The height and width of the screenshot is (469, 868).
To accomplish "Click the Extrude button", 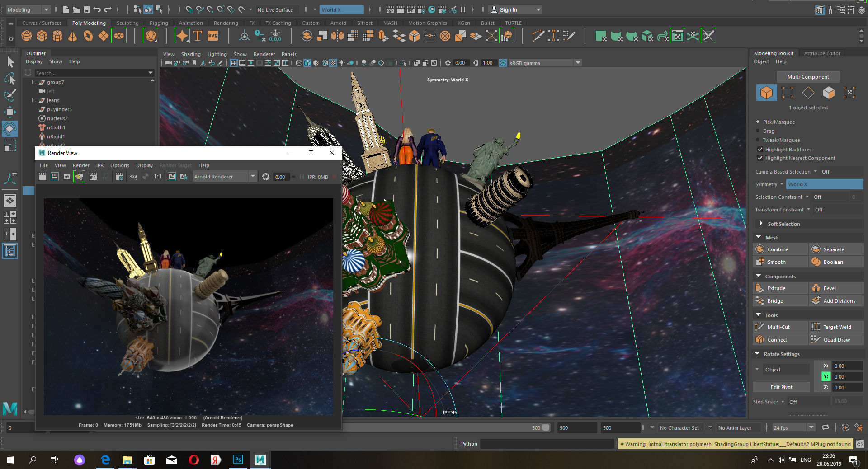I will click(780, 288).
